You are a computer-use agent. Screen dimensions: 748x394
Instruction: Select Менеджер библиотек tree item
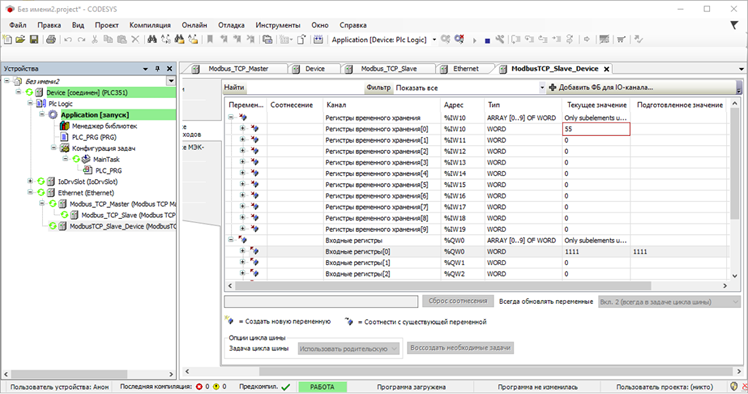(104, 126)
